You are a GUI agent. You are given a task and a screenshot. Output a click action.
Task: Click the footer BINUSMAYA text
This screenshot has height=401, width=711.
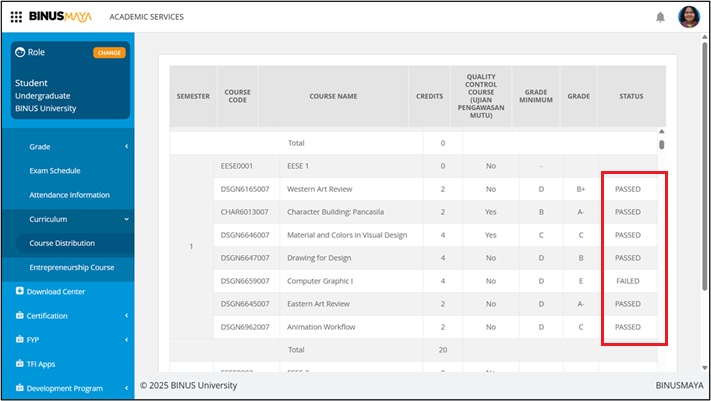tap(679, 385)
